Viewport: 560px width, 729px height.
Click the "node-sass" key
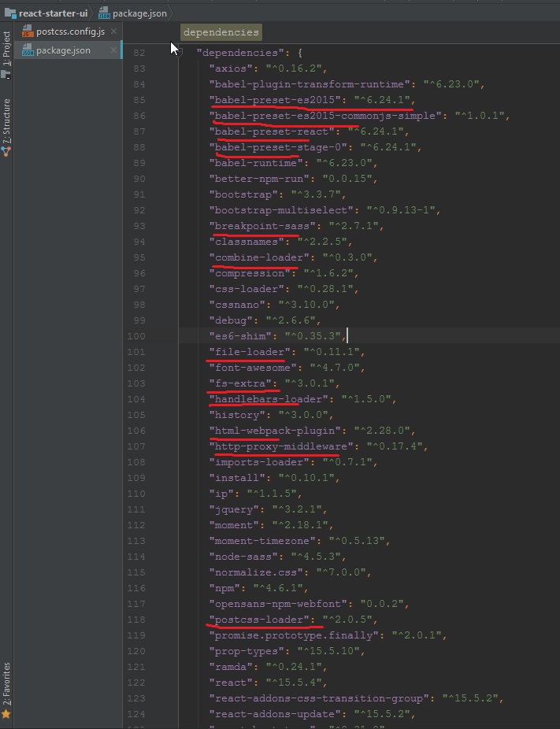point(243,557)
